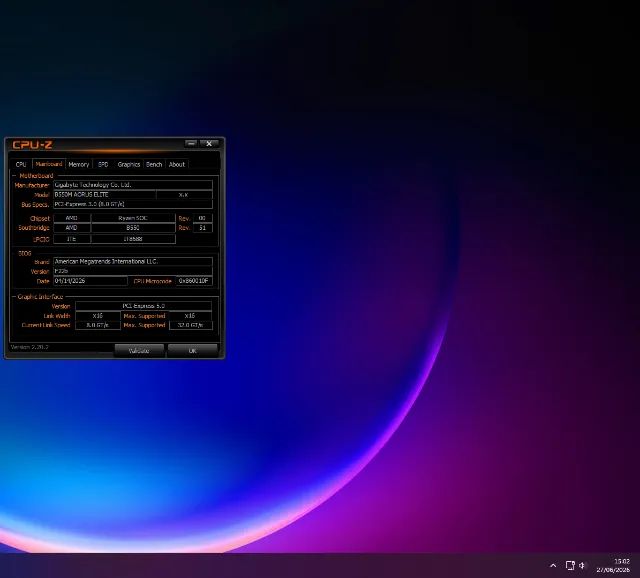This screenshot has width=640, height=578.
Task: Click the CPU Microcode value field
Action: [x=194, y=281]
